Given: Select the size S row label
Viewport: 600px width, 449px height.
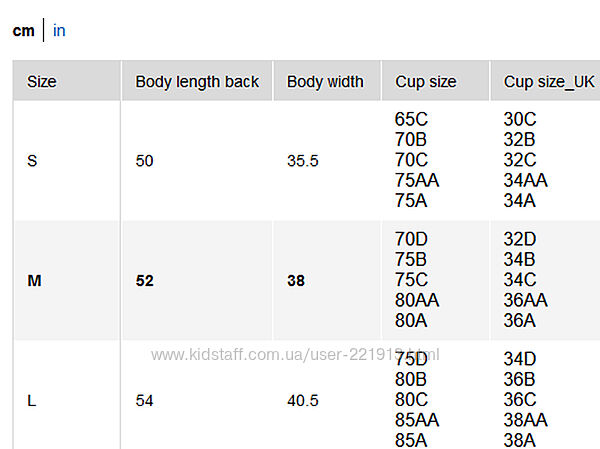Looking at the screenshot, I should [32, 160].
